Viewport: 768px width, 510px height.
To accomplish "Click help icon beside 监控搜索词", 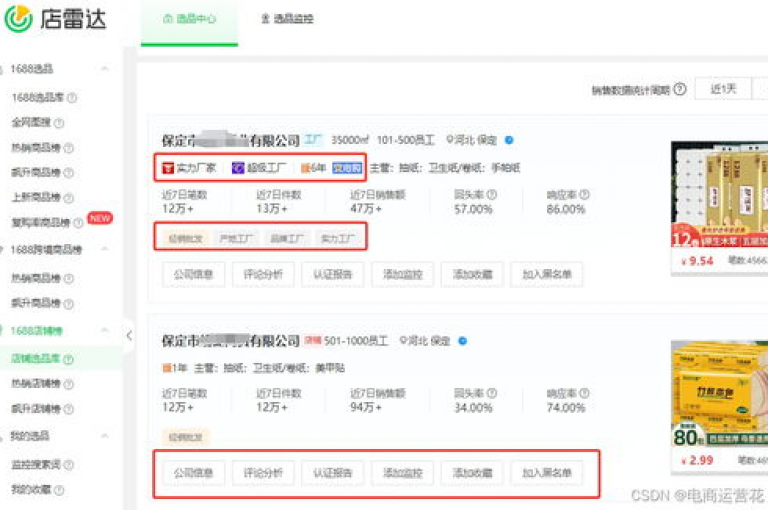I will pyautogui.click(x=69, y=465).
